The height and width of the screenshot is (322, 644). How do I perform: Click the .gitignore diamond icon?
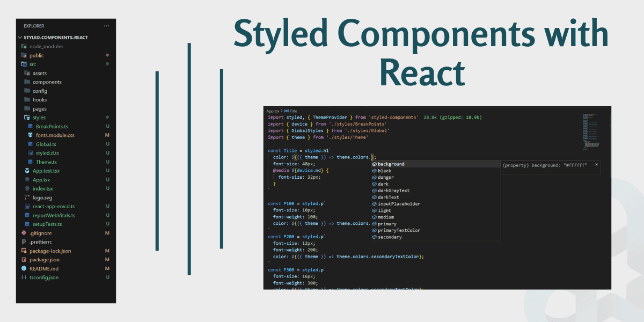pos(23,233)
